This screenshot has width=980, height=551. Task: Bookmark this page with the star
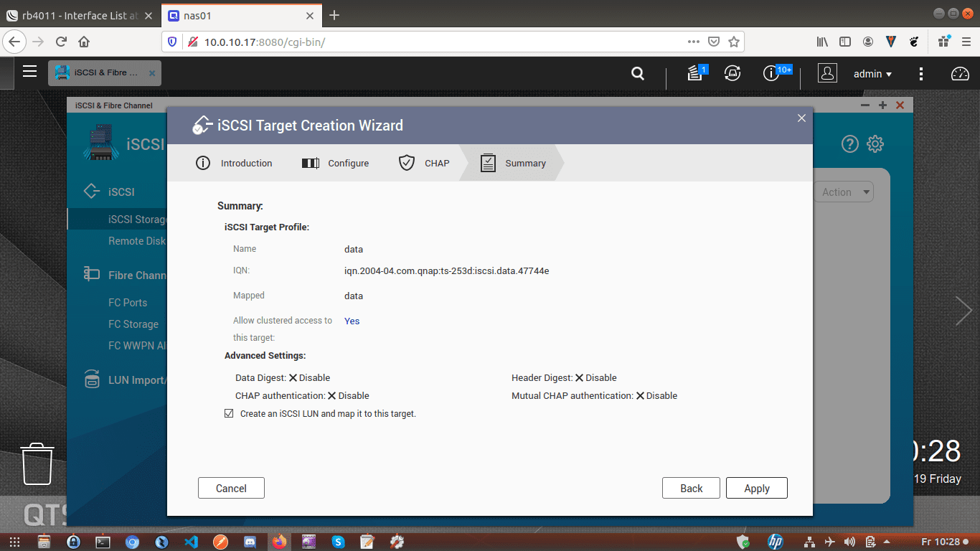click(x=733, y=42)
